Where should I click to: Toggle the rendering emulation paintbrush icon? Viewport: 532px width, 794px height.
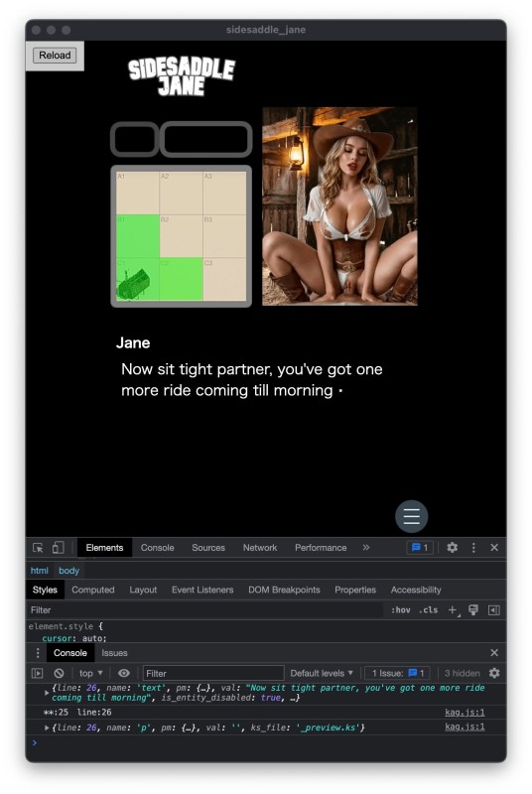[x=473, y=609]
